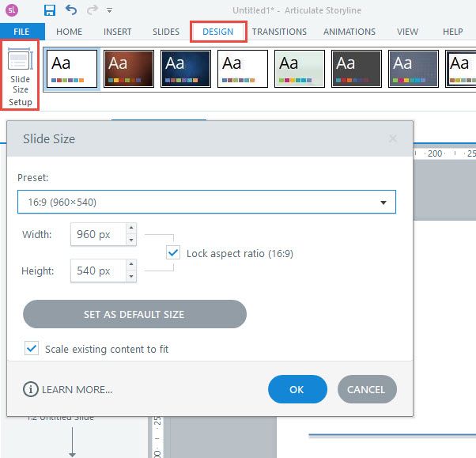Open the LEARN MORE... link
476x458 pixels.
coord(77,389)
